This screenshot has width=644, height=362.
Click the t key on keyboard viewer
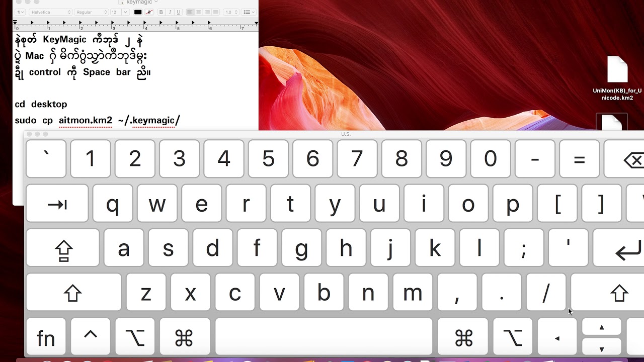coord(290,204)
